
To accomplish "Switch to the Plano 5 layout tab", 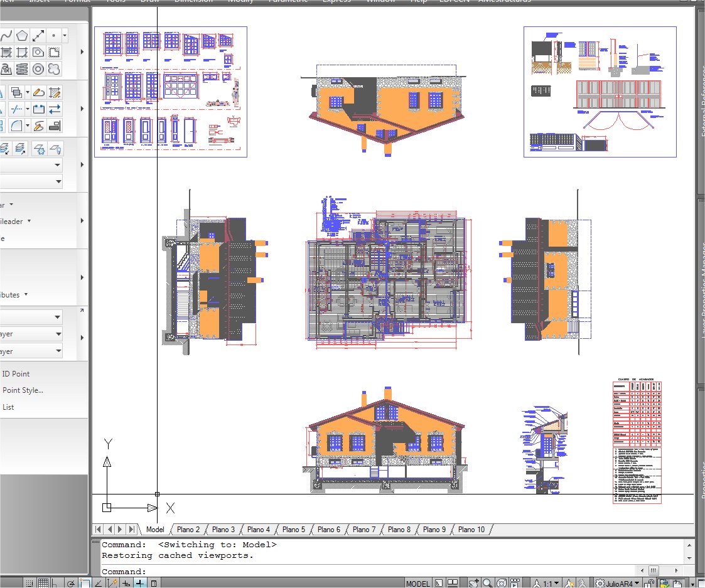I will click(x=294, y=530).
